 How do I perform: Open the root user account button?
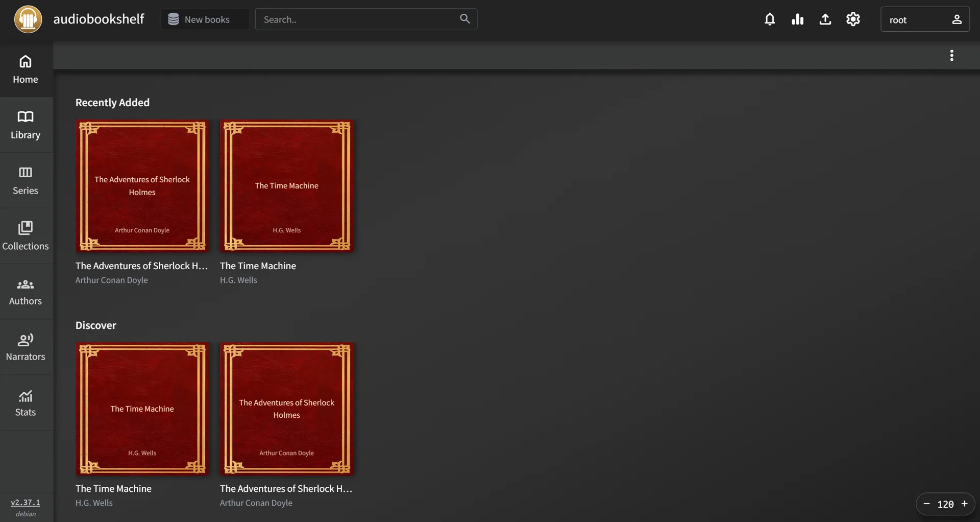[x=925, y=19]
